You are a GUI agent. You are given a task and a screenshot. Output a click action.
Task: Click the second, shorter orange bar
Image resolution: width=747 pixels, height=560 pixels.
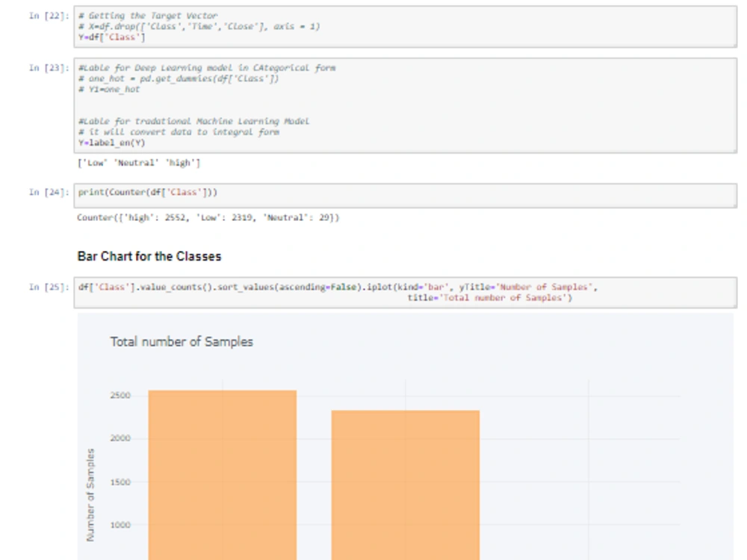point(406,485)
